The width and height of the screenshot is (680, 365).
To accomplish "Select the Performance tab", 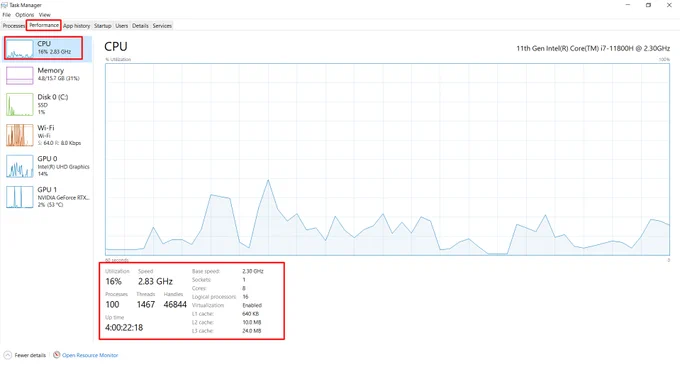I will (x=44, y=25).
